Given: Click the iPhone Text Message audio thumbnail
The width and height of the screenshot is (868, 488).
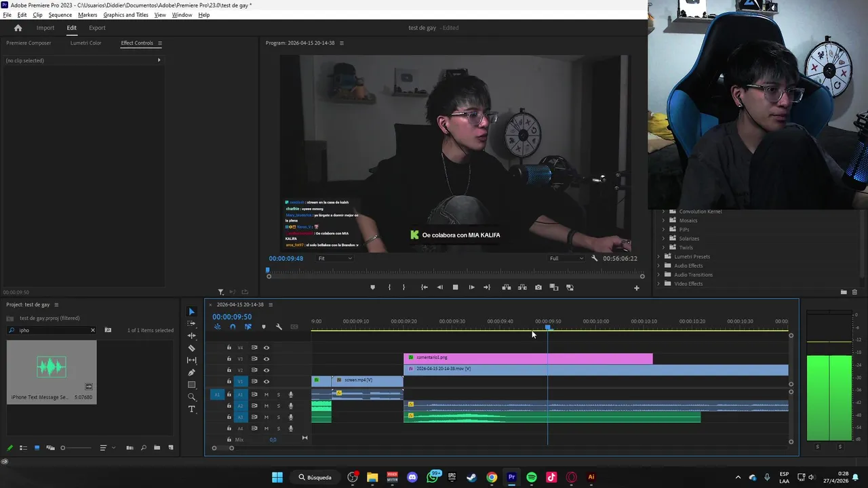Looking at the screenshot, I should point(52,367).
